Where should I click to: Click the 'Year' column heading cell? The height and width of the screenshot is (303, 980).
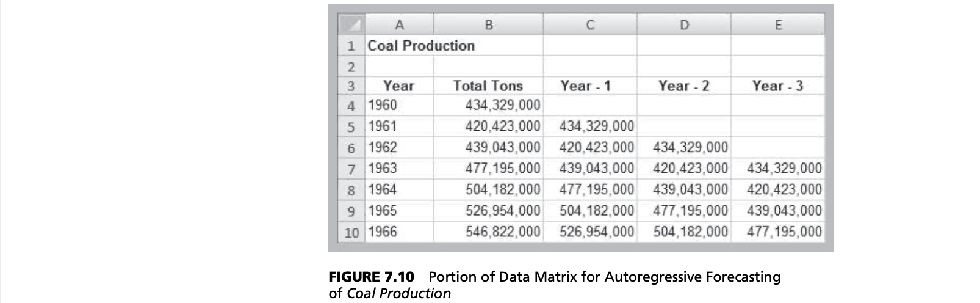pyautogui.click(x=399, y=86)
